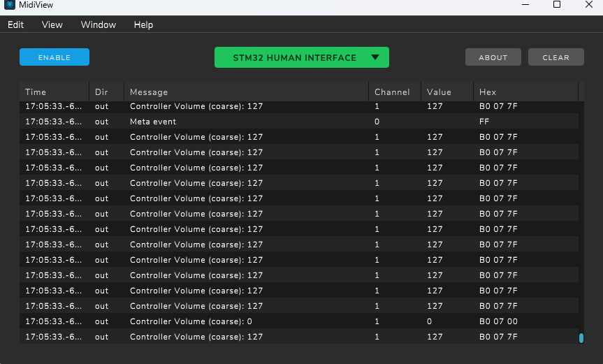
Task: Open the Edit menu
Action: pos(15,24)
